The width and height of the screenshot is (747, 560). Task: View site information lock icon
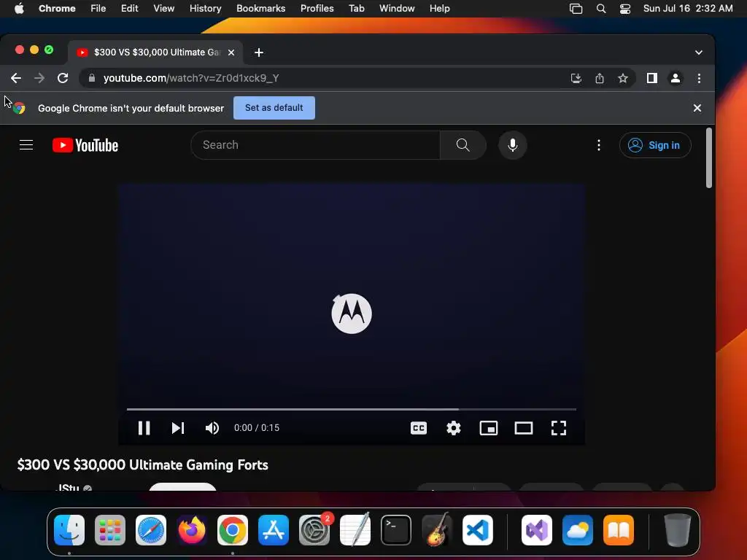pos(92,78)
